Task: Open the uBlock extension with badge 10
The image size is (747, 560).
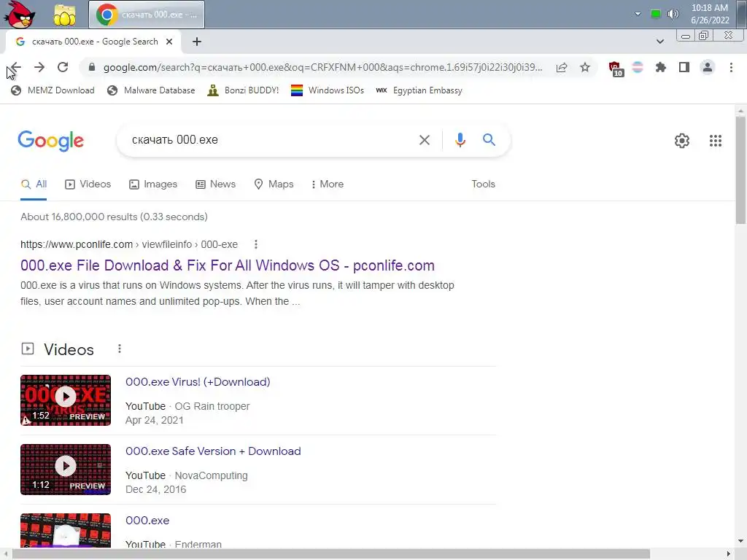Action: (616, 68)
